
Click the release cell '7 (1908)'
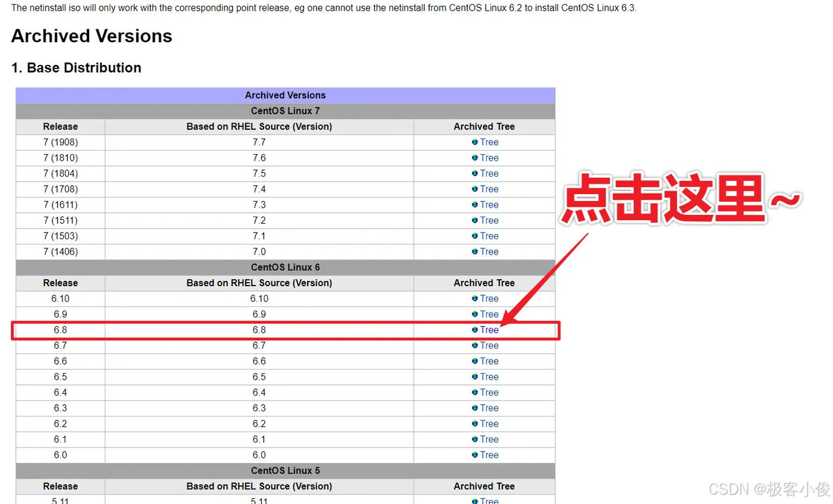click(61, 142)
